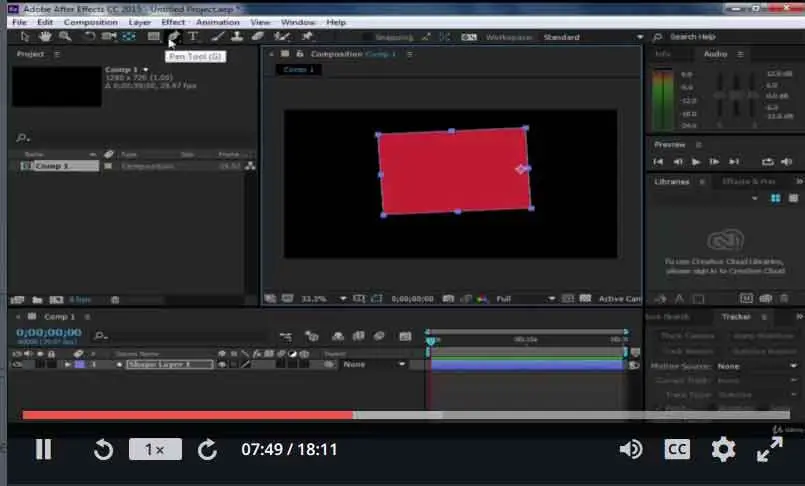This screenshot has height=486, width=805.
Task: Open the Layer menu
Action: (140, 22)
